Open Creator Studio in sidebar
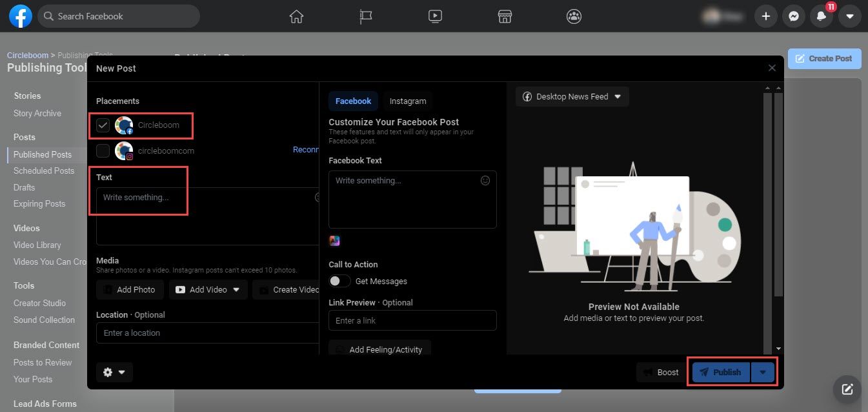 (40, 304)
